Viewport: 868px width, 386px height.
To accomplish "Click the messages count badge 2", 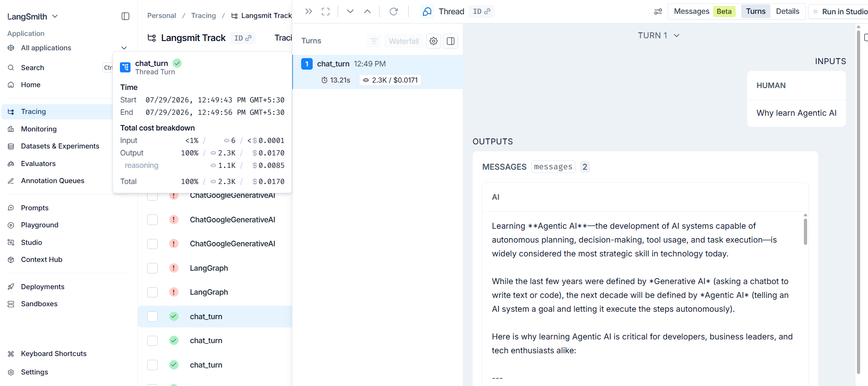I will tap(585, 167).
